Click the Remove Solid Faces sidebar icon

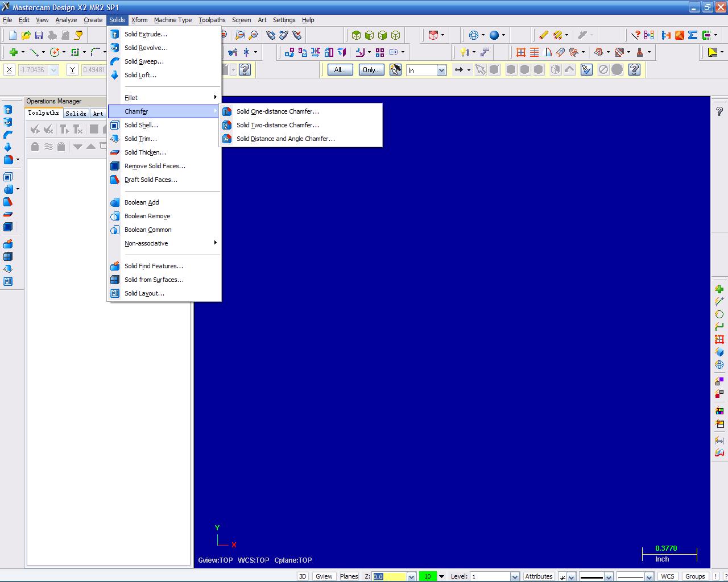[8, 227]
